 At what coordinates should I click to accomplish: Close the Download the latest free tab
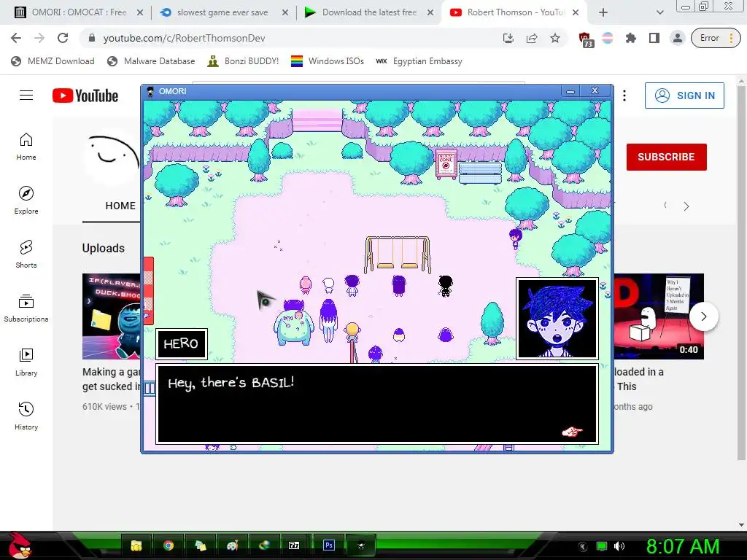click(430, 12)
